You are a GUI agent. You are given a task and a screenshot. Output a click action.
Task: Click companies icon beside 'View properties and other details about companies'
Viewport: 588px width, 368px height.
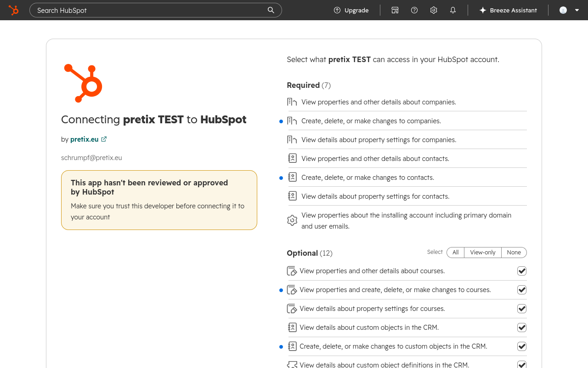click(292, 102)
